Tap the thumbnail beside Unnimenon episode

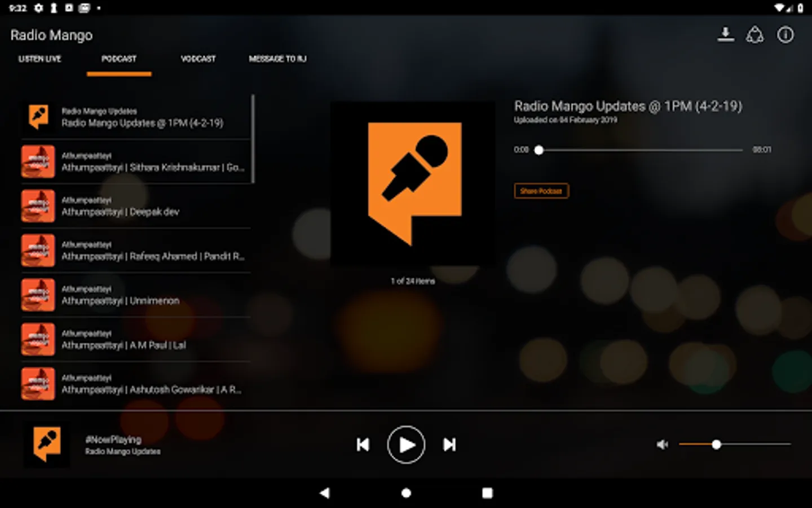click(38, 295)
